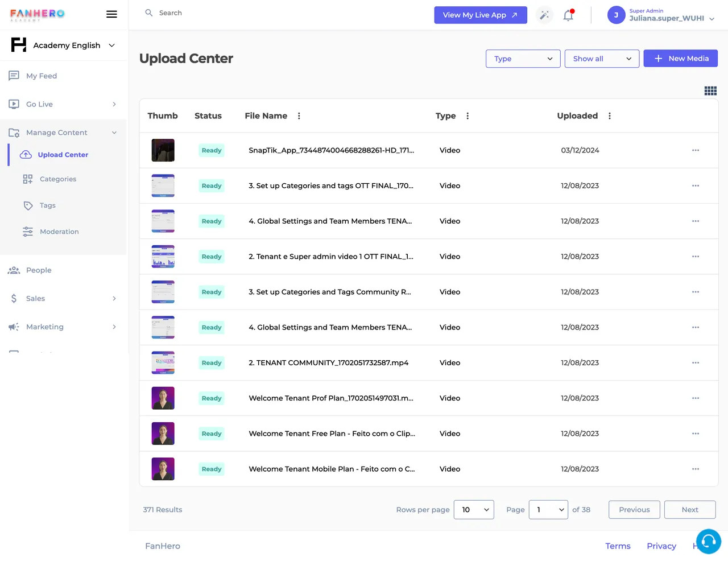The height and width of the screenshot is (561, 728).
Task: Click the Uploaded column header
Action: point(577,115)
